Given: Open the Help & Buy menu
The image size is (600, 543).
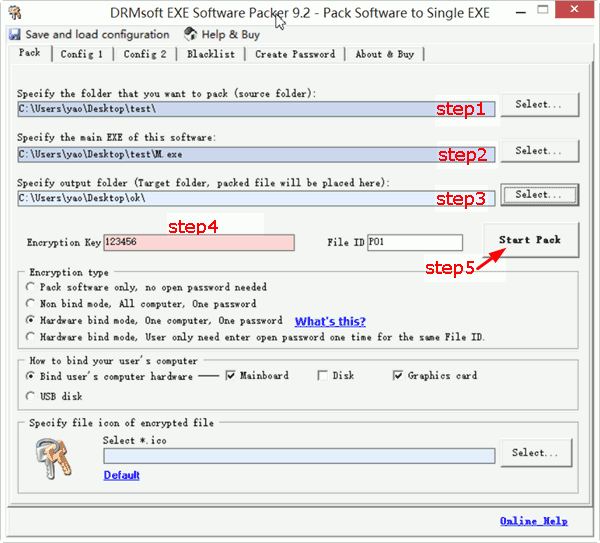Looking at the screenshot, I should pos(231,35).
